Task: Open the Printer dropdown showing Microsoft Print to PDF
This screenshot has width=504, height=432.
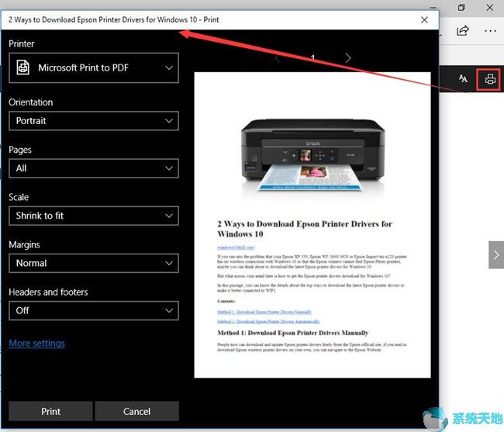Action: (94, 67)
